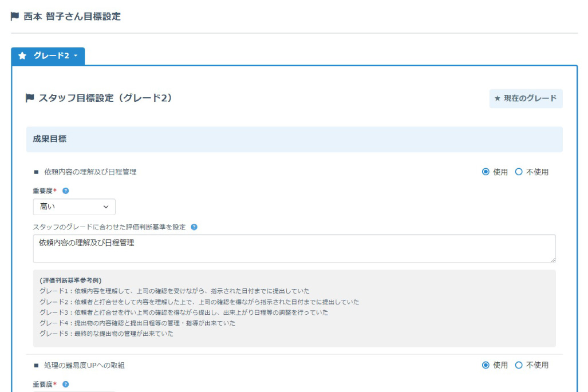Click the 評価判断基準 text area
Image resolution: width=588 pixels, height=392 pixels.
coord(294,248)
